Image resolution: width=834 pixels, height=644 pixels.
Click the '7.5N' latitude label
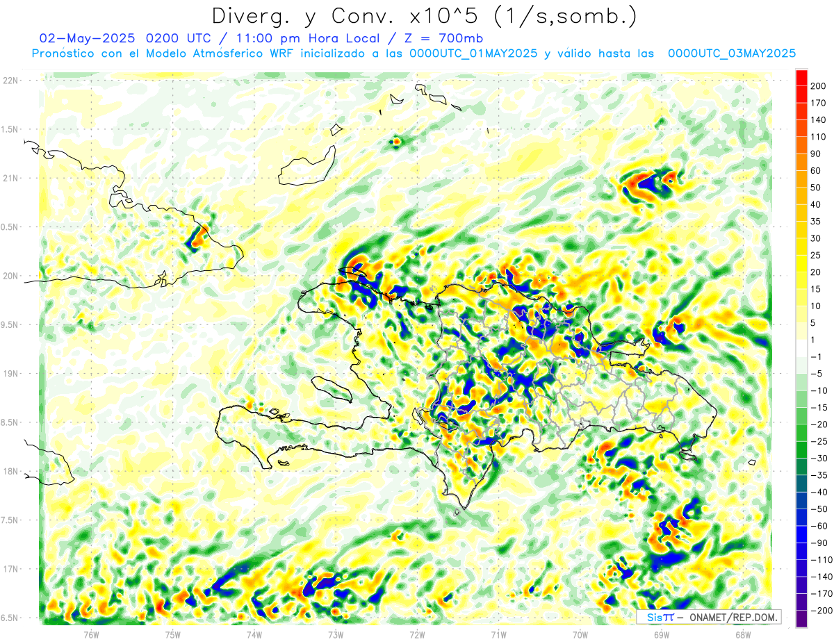click(x=9, y=520)
